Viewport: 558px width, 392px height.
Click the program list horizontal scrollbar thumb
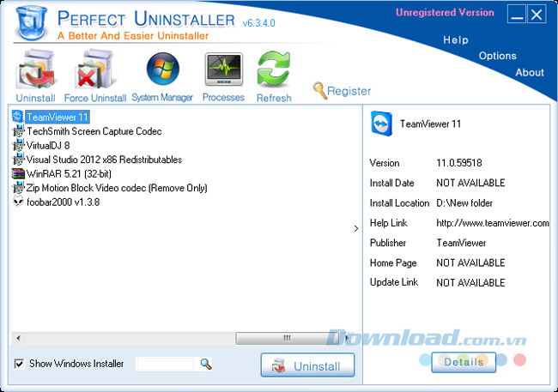point(287,338)
